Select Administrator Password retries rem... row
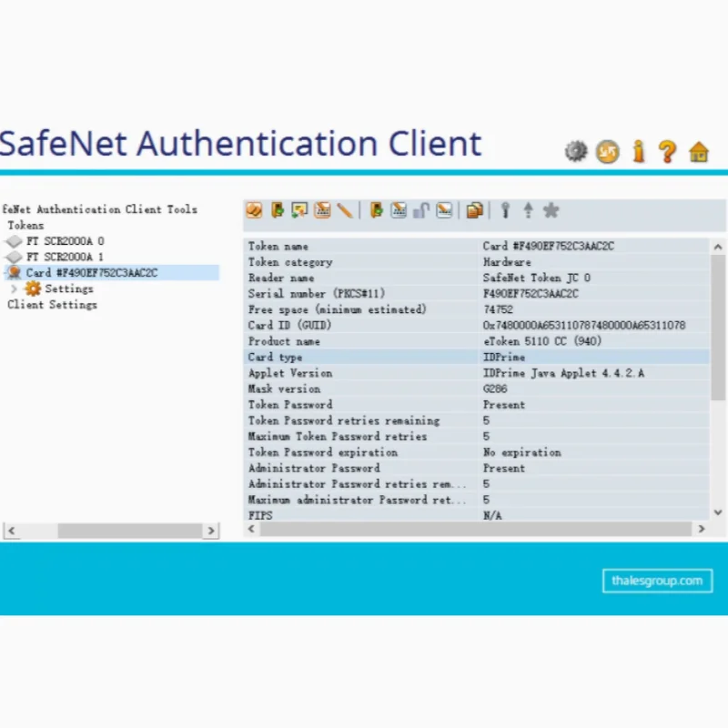The height and width of the screenshot is (728, 728). click(477, 484)
